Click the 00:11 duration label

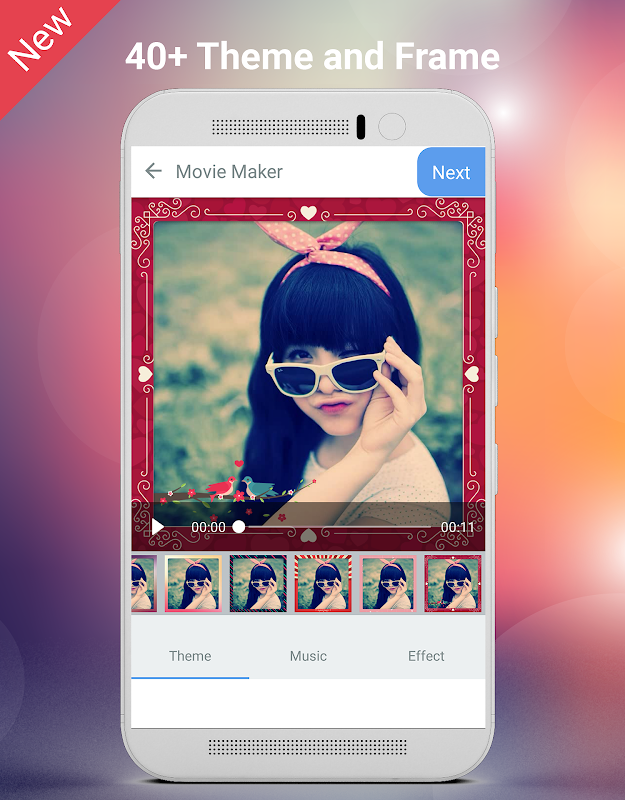(457, 527)
